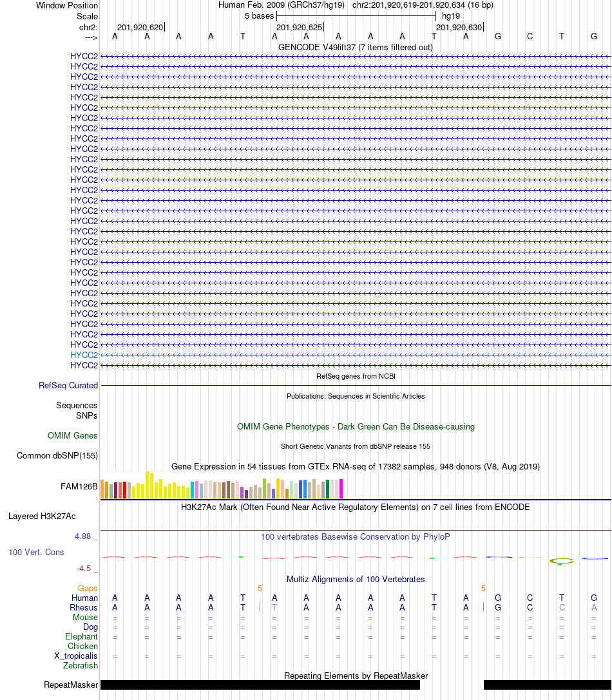Click the GTEx expression bar chart

coord(222,486)
